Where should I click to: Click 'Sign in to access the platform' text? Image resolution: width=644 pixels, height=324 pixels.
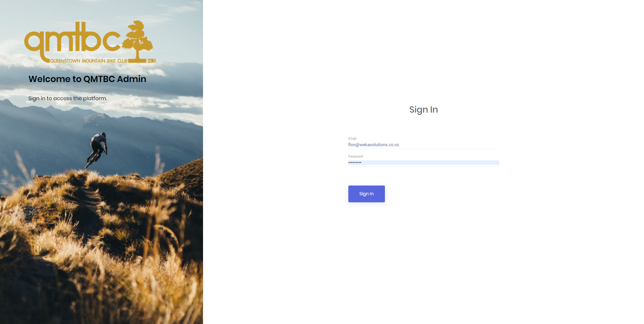pos(67,98)
